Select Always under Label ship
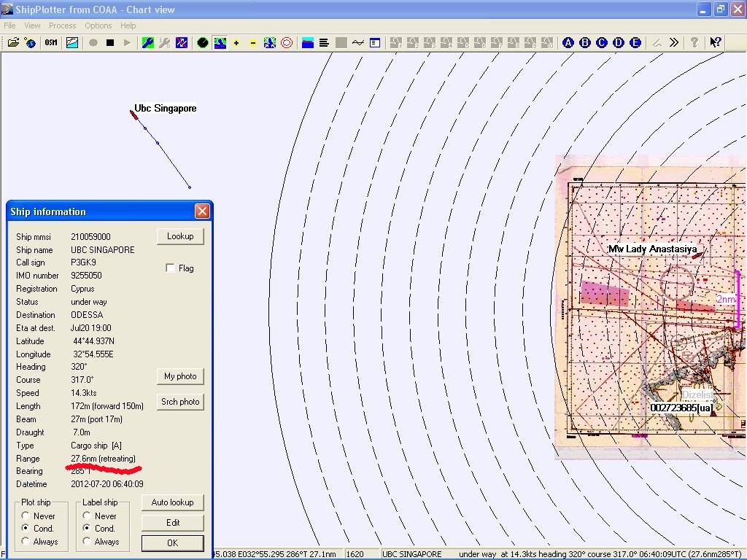Screen dimensions: 747x560 tap(88, 542)
